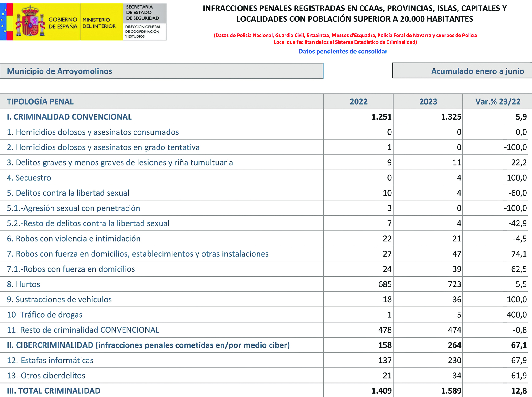Select the II. Cibercriminalidad row label
The height and width of the screenshot is (397, 532).
pos(148,345)
